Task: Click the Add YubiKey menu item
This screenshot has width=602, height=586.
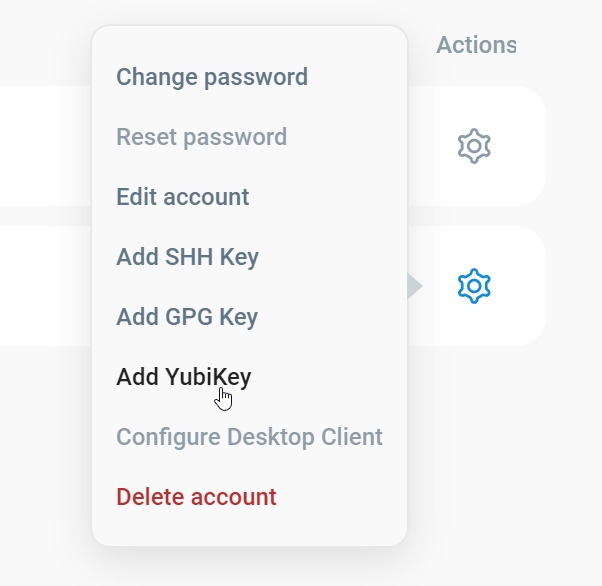Action: coord(184,377)
